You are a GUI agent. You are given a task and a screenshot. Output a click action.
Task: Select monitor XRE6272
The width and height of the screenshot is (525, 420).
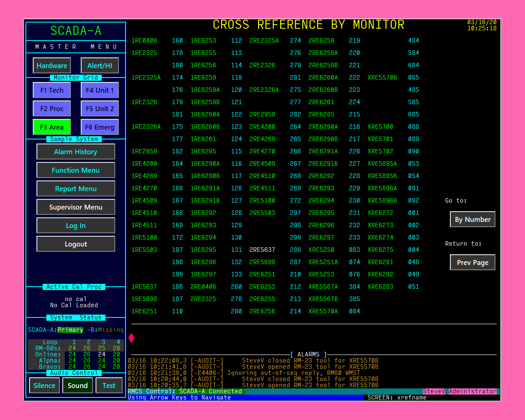coord(380,213)
